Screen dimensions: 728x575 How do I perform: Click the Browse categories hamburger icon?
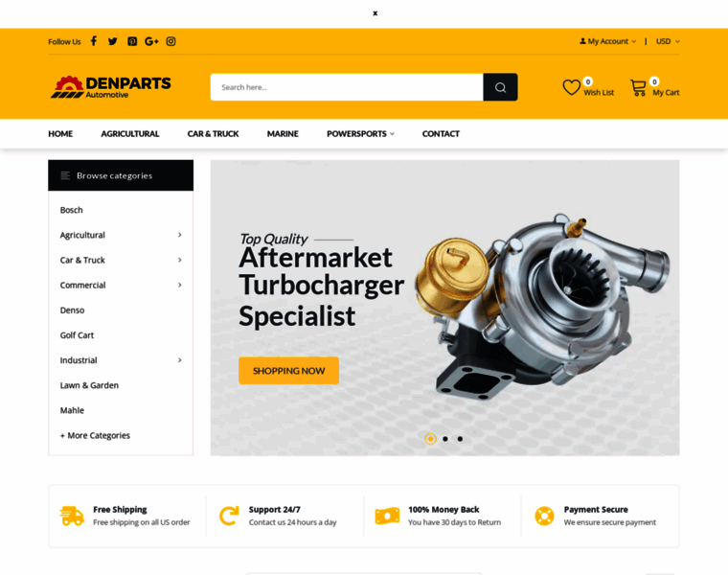[65, 175]
